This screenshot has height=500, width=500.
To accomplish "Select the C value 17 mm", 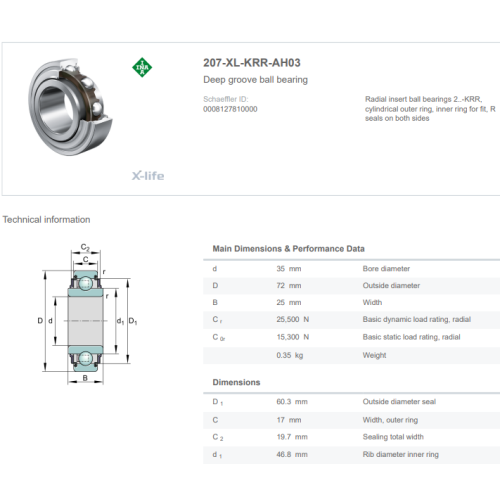I will (289, 420).
